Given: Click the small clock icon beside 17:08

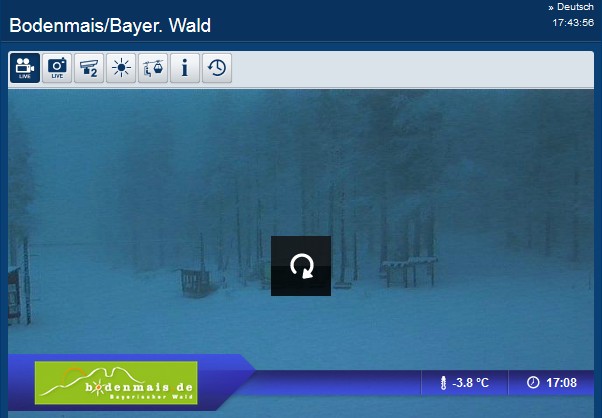Looking at the screenshot, I should pos(533,382).
